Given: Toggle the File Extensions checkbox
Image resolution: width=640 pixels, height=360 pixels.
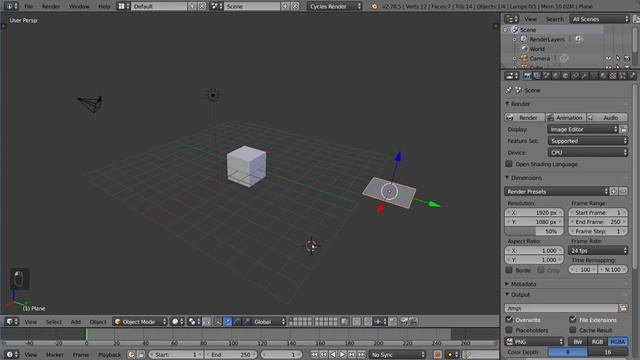Looking at the screenshot, I should tap(573, 320).
